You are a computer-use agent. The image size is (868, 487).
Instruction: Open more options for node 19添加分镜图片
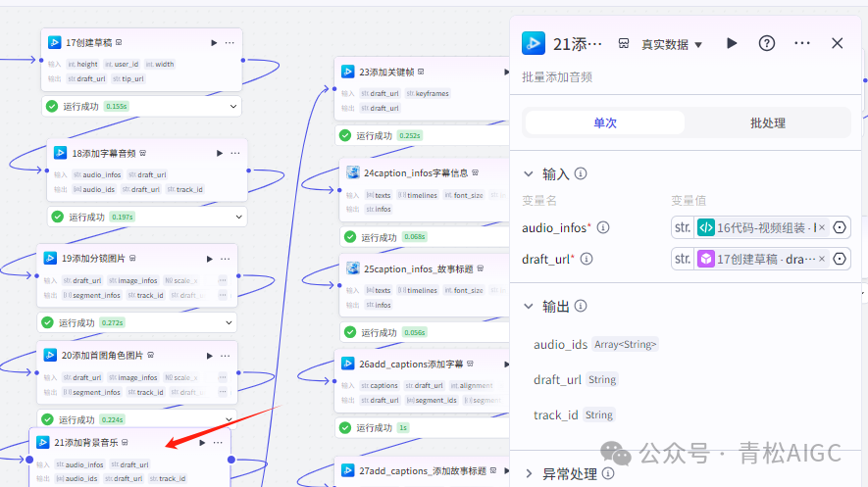226,259
